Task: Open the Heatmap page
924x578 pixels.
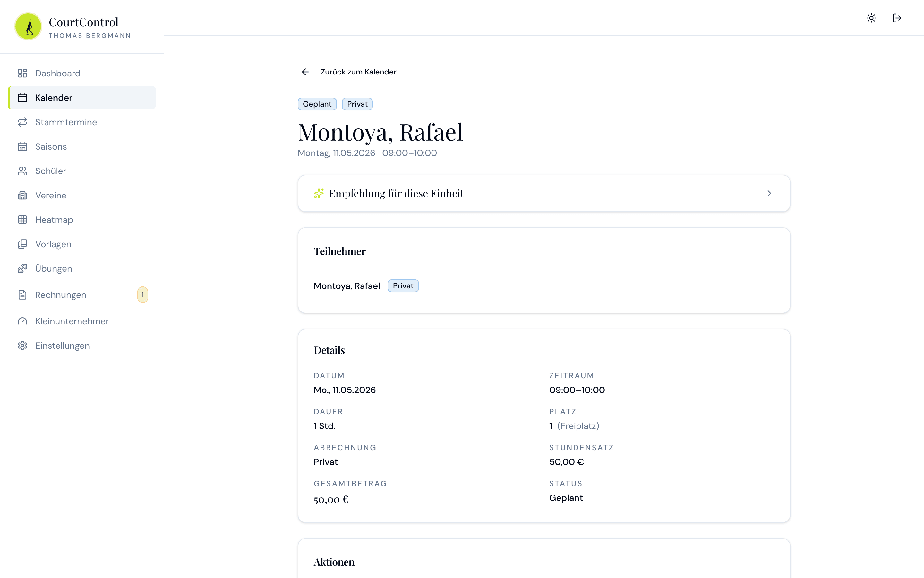Action: (x=82, y=220)
